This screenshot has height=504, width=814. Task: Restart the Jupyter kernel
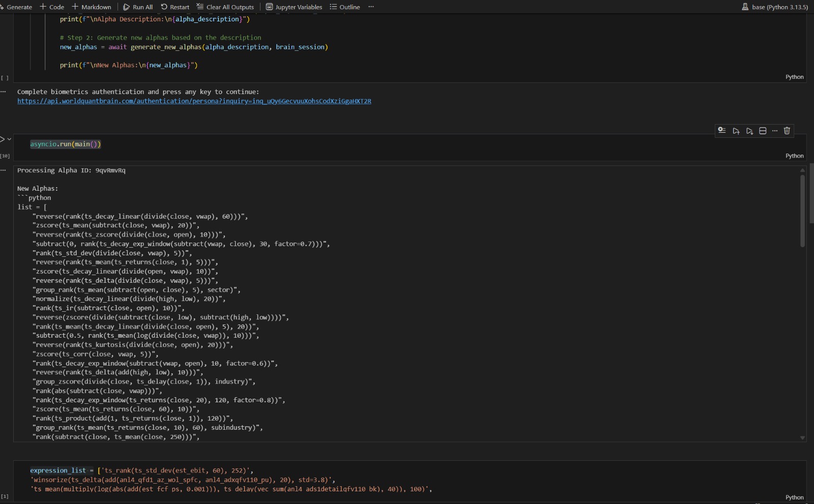[175, 7]
